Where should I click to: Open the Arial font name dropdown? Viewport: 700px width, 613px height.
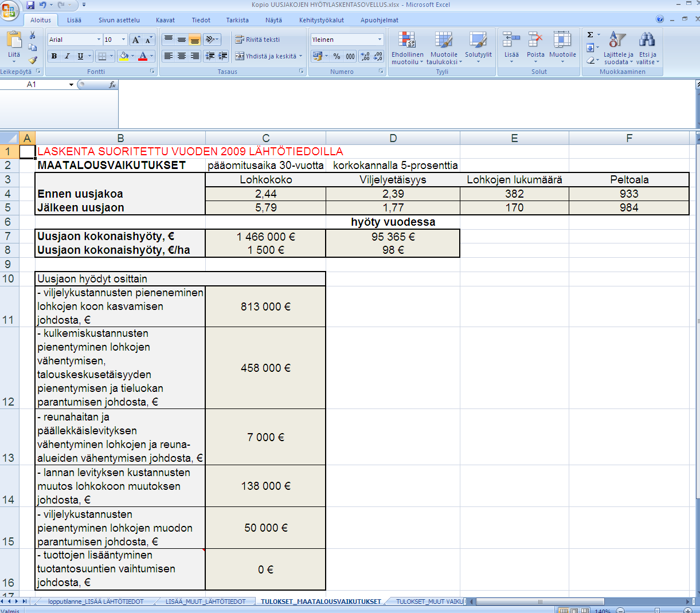(x=98, y=40)
